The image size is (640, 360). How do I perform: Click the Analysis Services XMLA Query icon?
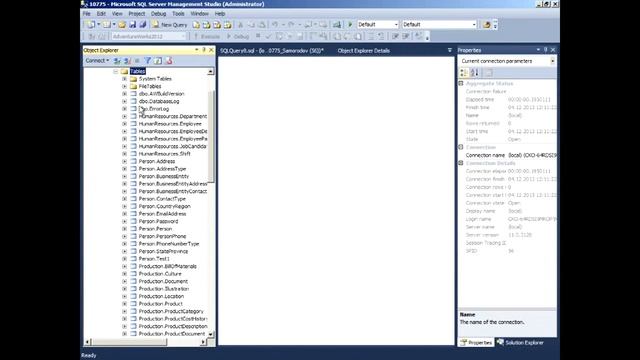click(x=228, y=25)
